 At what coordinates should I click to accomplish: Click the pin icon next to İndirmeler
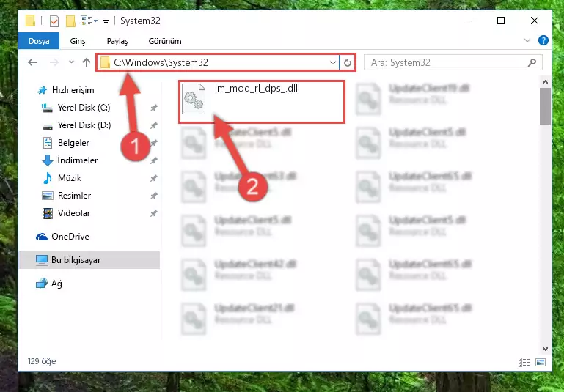tap(153, 160)
